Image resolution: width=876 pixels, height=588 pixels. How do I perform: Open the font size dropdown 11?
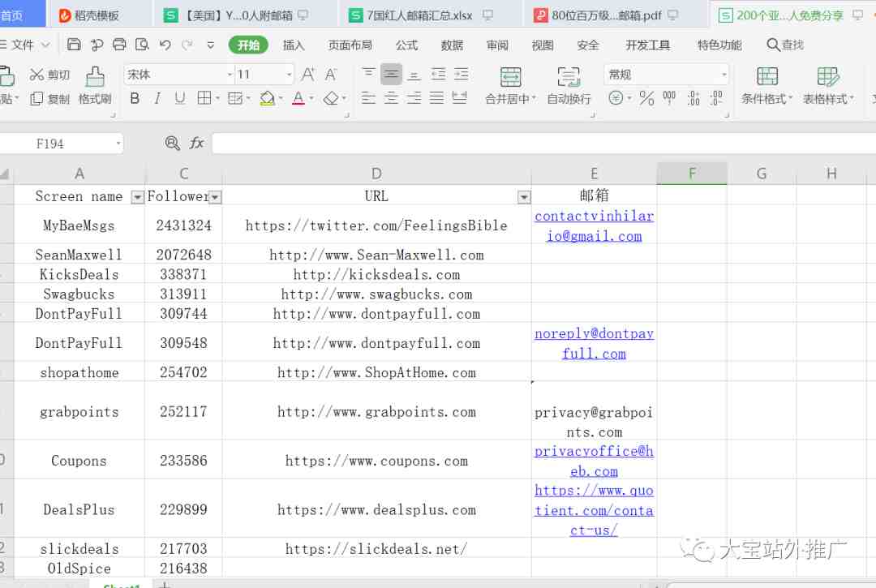tap(289, 75)
